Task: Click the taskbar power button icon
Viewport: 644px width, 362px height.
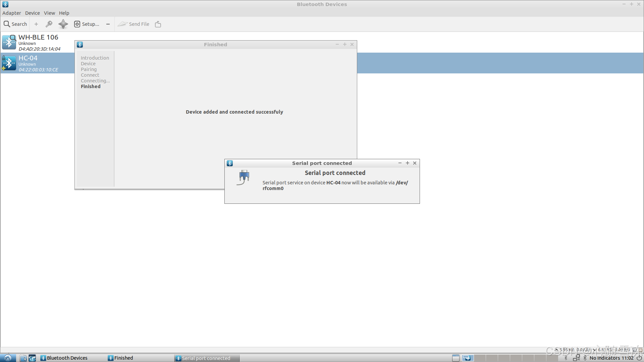Action: tap(639, 358)
